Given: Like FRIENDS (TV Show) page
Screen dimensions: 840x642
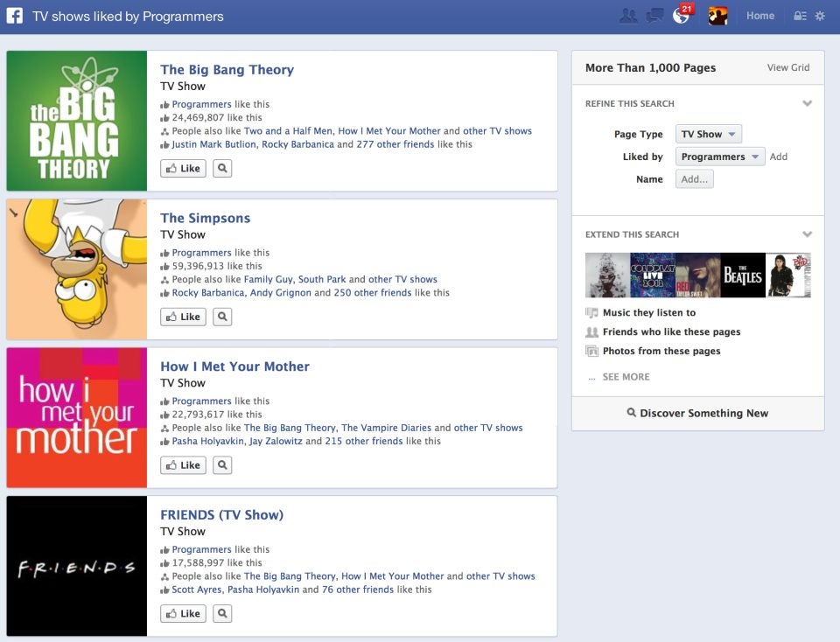Looking at the screenshot, I should pyautogui.click(x=183, y=613).
